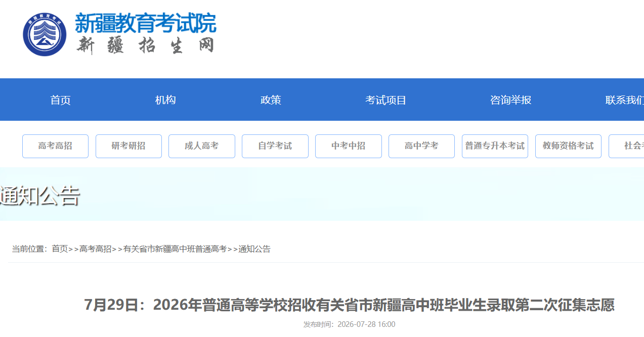Click the 有关省市新疆高中班普通高考 breadcrumb link
The height and width of the screenshot is (337, 644).
pos(175,249)
